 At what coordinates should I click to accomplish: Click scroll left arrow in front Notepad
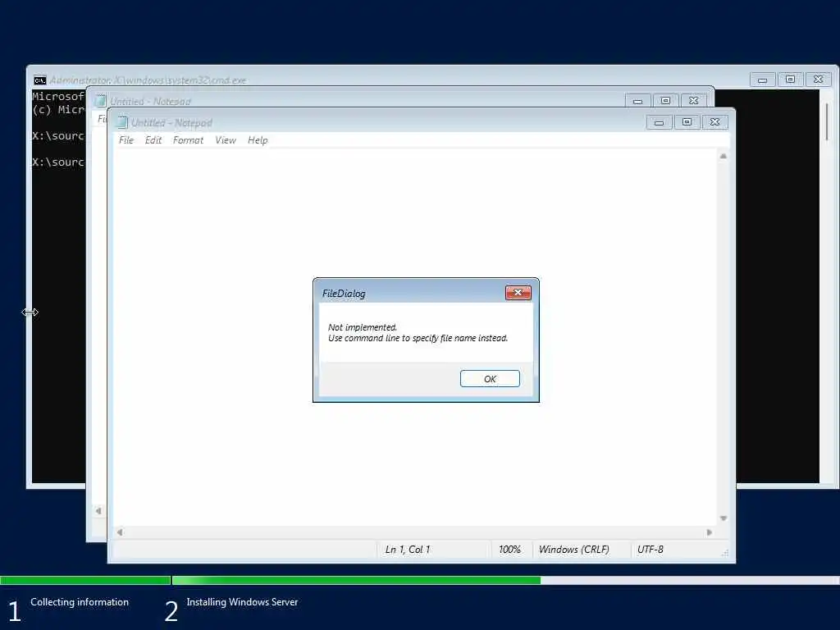(120, 532)
